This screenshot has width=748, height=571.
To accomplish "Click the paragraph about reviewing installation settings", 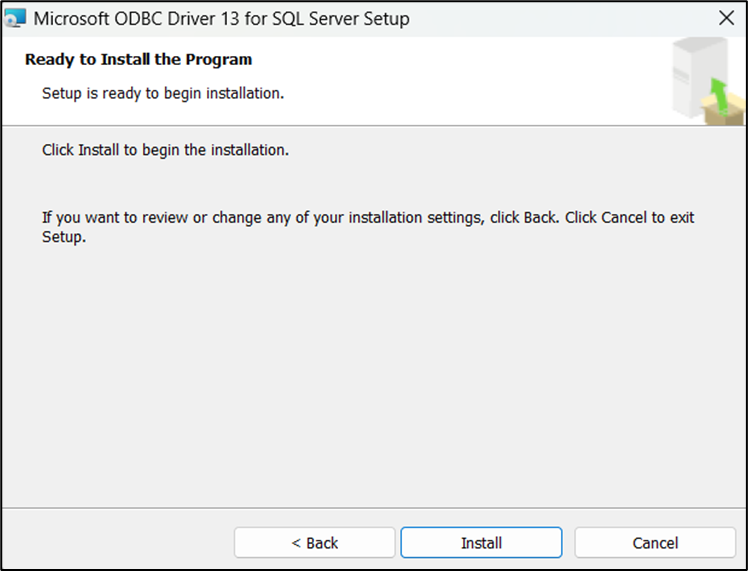I will click(300, 217).
